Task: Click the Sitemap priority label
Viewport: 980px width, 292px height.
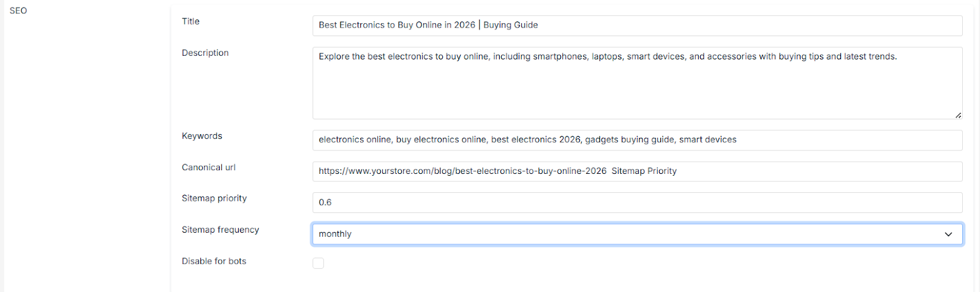Action: coord(214,198)
